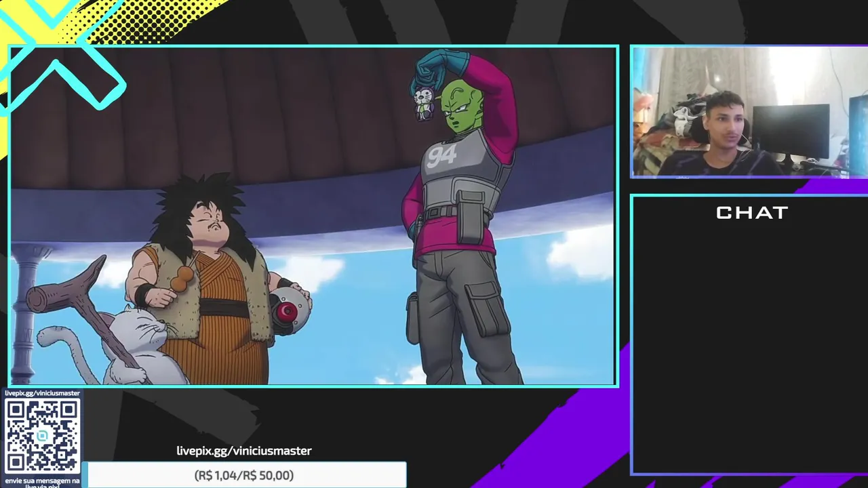868x488 pixels.
Task: Click the R$ 1,04/R$ 50,00 amount text
Action: pos(244,476)
